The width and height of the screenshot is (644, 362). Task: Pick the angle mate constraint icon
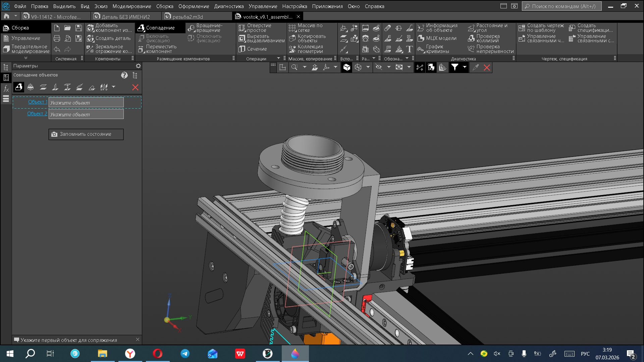tap(79, 87)
